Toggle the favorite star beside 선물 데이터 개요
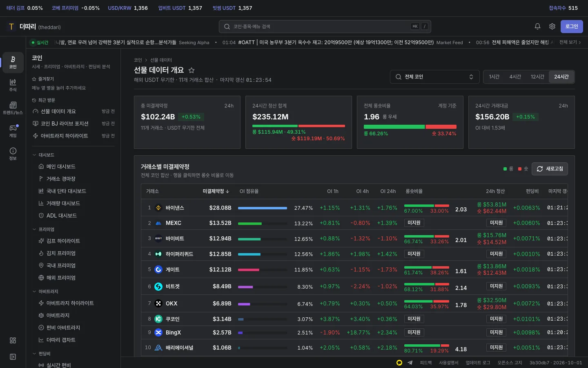588x368 pixels. (192, 70)
